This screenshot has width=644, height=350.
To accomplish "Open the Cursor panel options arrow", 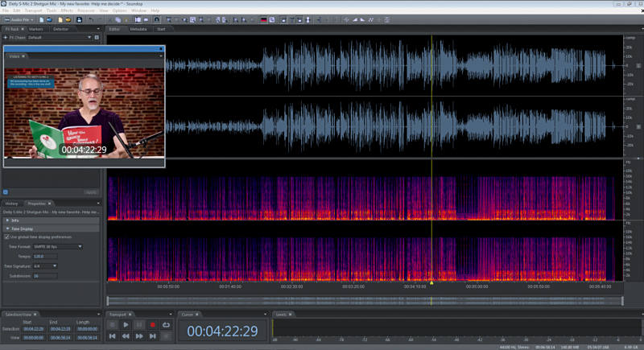I will tap(265, 315).
